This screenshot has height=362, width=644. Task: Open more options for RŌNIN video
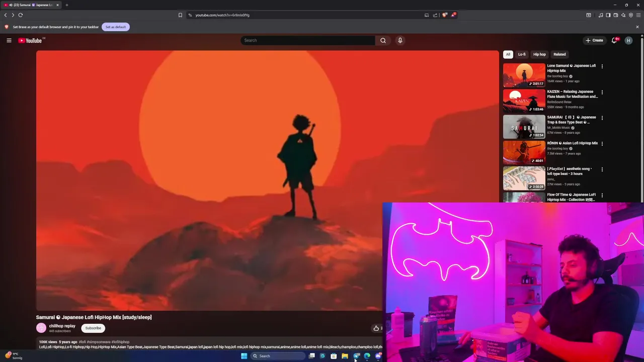602,144
